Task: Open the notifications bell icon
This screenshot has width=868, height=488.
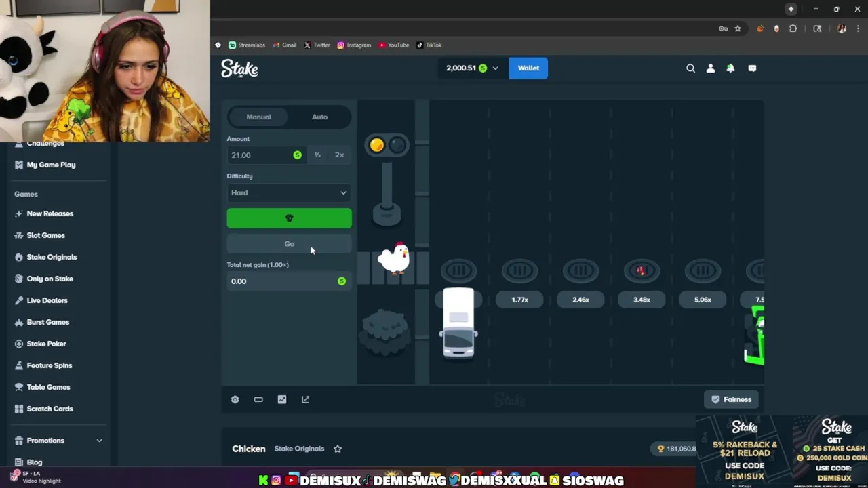Action: tap(730, 68)
